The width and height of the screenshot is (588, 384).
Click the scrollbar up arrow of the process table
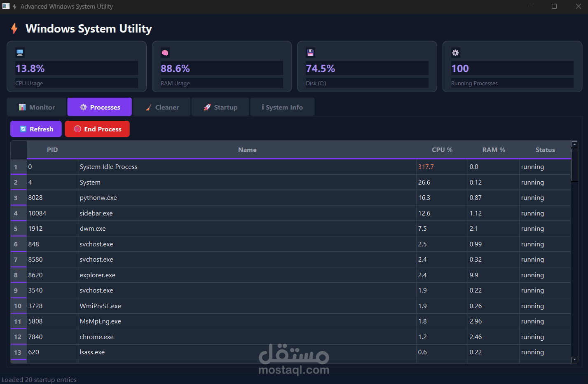click(575, 144)
